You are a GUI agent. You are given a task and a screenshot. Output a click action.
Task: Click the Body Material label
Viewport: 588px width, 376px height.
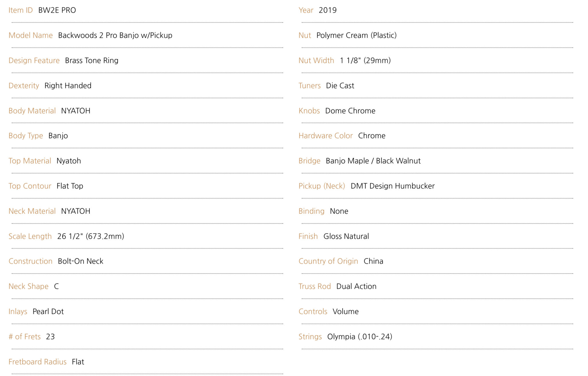(32, 111)
